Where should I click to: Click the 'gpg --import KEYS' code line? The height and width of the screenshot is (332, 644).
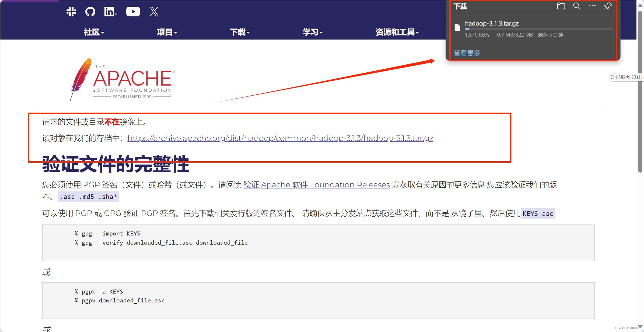(107, 233)
